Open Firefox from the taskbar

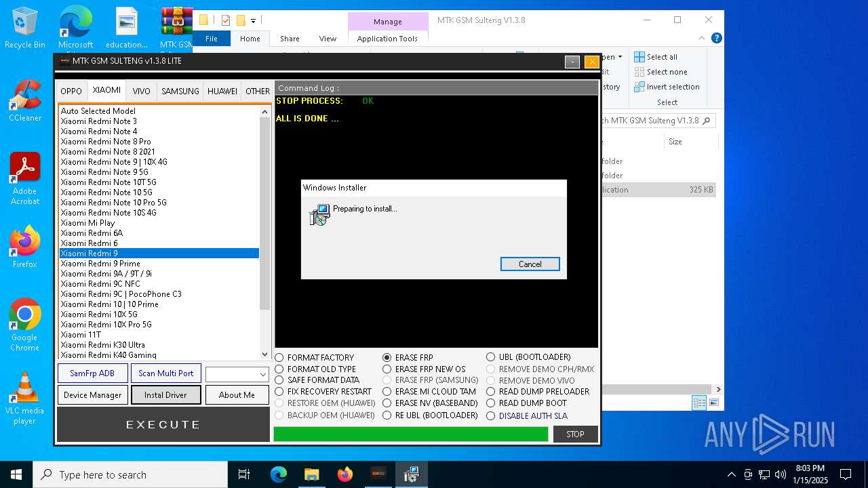344,474
